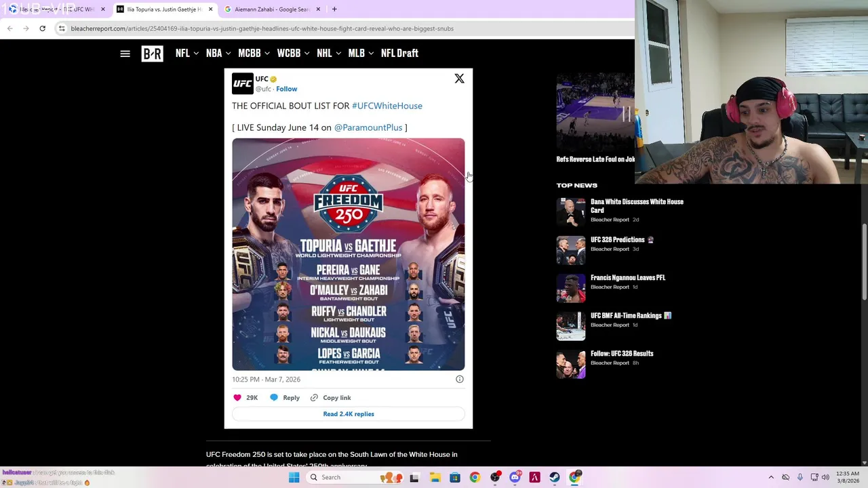This screenshot has width=868, height=488.
Task: Open the tweet info icon next to the date
Action: [459, 380]
